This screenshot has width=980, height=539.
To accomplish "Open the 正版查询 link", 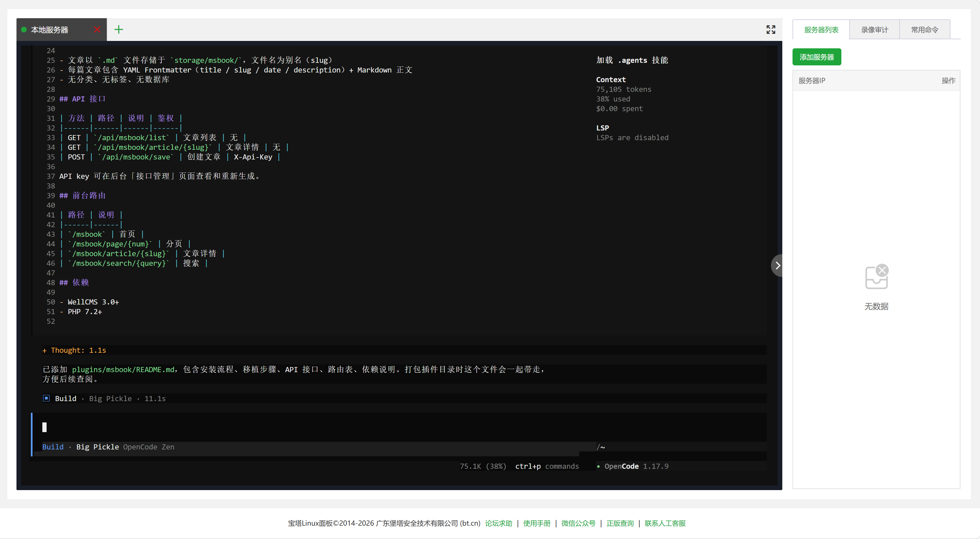I will click(x=620, y=523).
